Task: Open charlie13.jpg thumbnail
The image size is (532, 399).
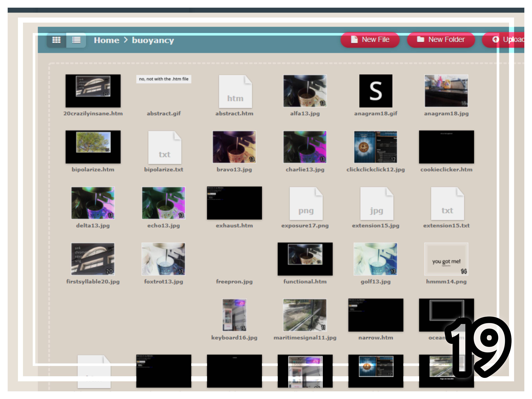Action: click(x=305, y=147)
